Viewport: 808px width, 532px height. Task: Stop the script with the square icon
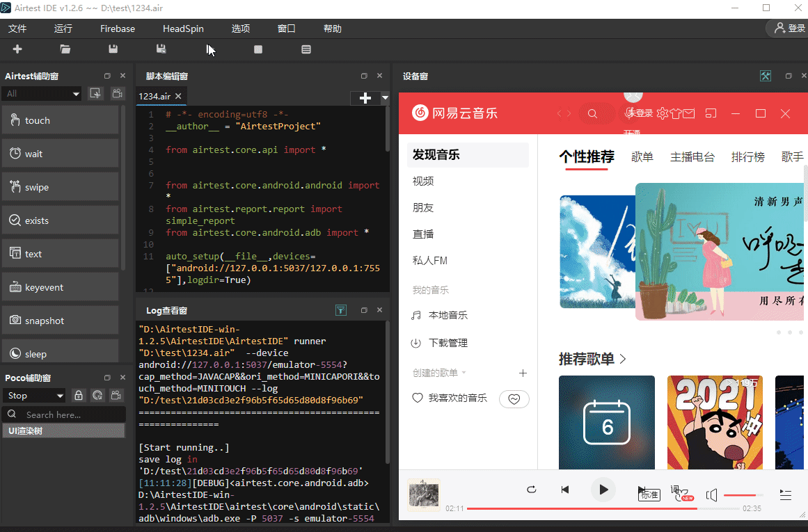[x=258, y=49]
